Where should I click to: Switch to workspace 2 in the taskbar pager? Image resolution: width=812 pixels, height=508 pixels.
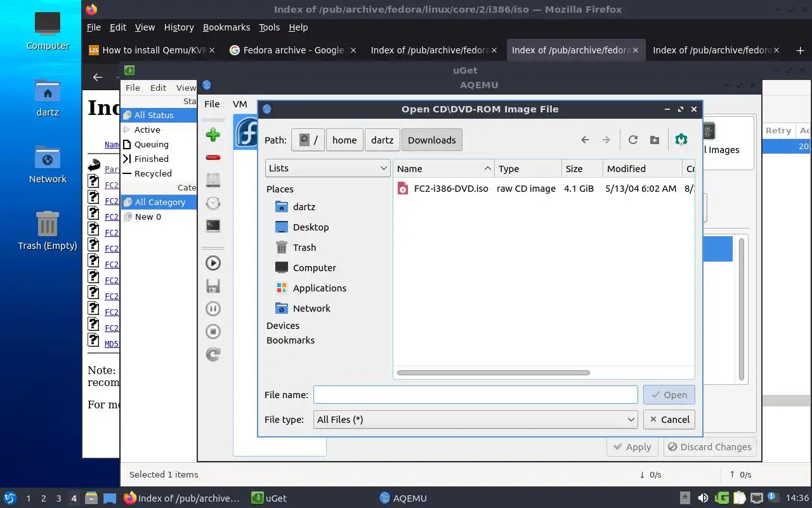point(43,498)
